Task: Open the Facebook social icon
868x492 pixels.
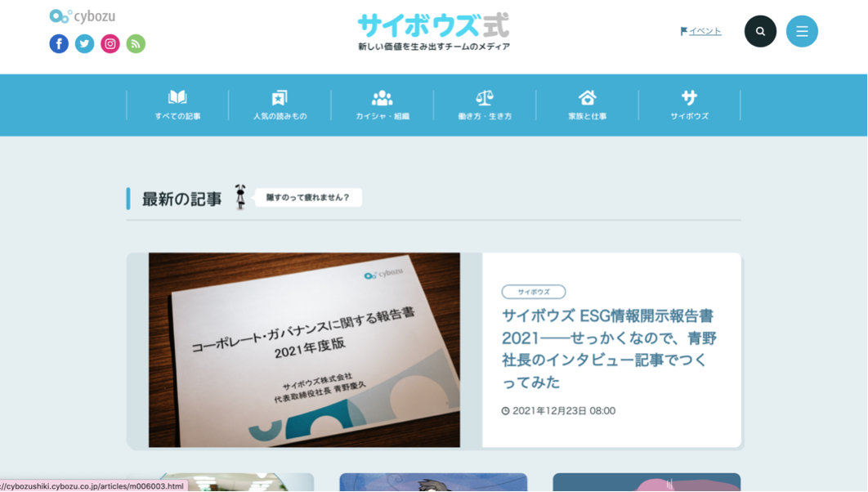Action: 59,44
